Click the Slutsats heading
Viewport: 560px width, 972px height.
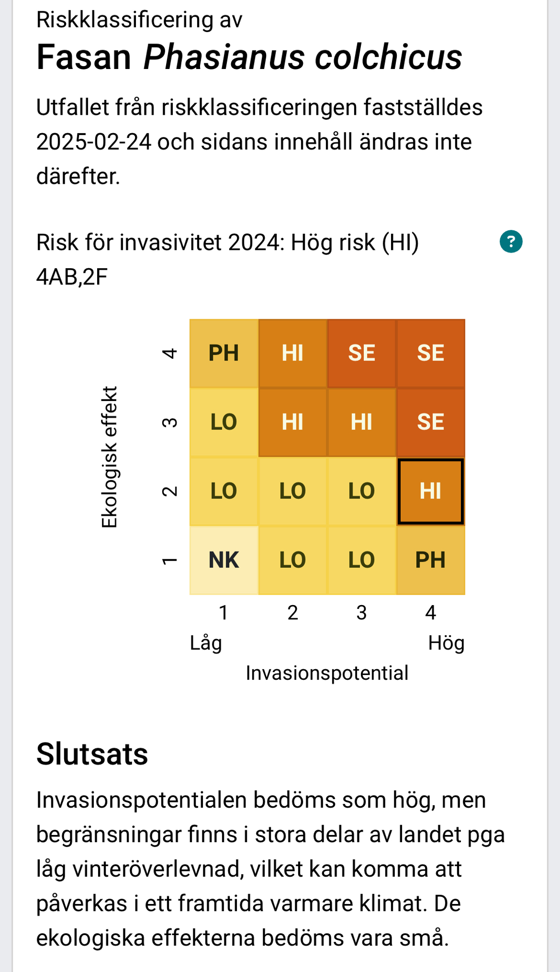pyautogui.click(x=92, y=754)
